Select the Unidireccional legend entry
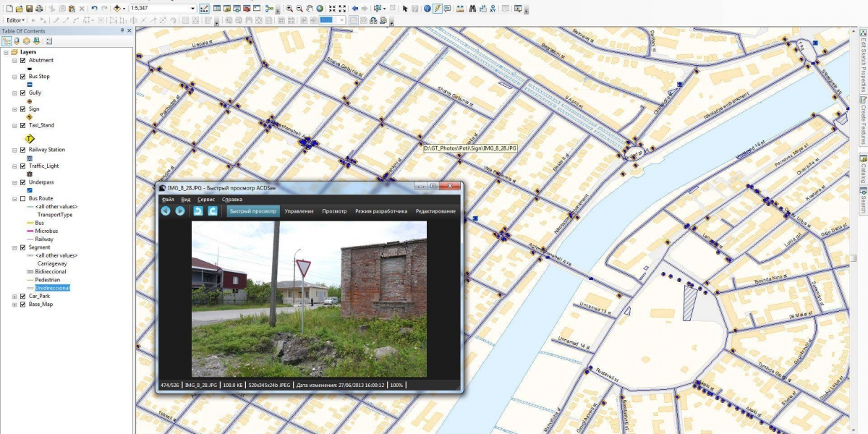 [53, 288]
